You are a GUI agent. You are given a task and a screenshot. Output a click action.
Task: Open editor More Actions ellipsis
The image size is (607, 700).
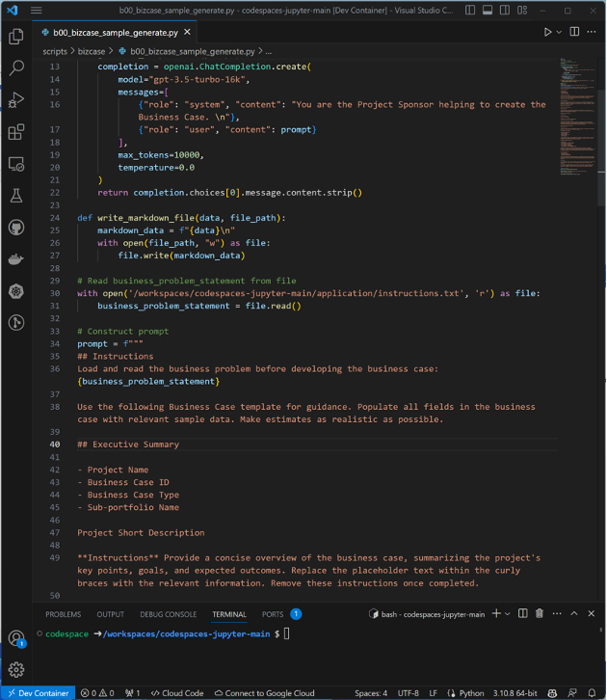click(x=592, y=32)
